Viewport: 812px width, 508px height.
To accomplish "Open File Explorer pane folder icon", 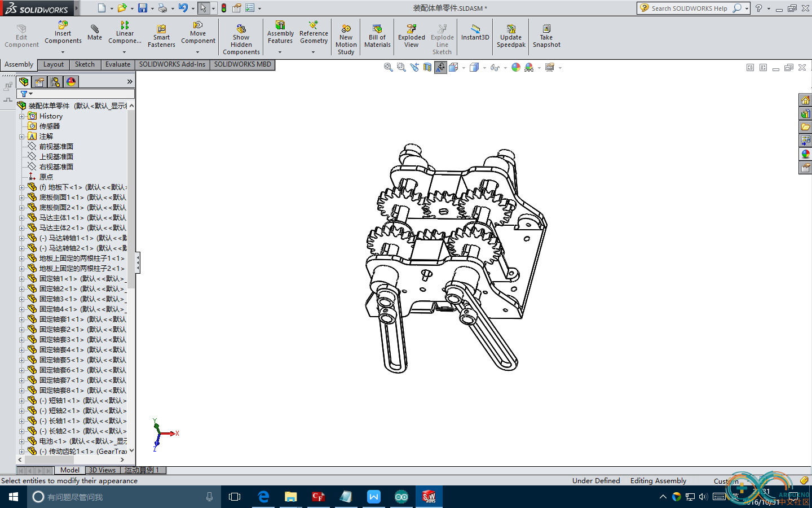I will pos(805,127).
